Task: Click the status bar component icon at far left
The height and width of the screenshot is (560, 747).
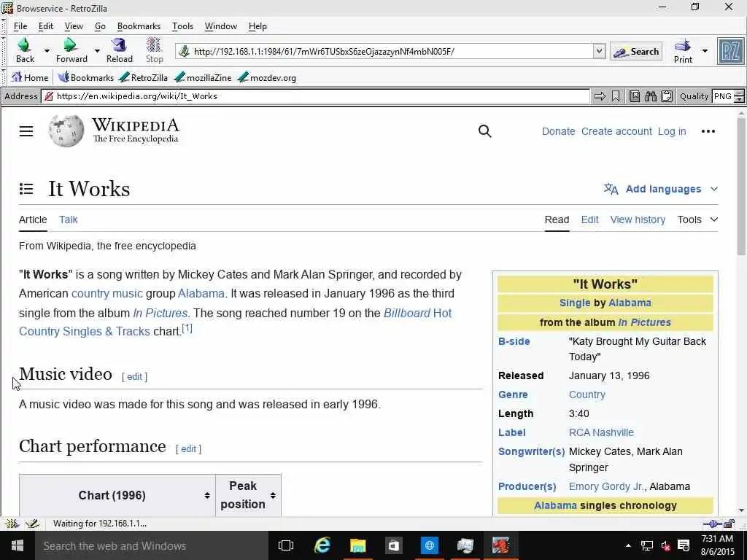Action: (12, 524)
